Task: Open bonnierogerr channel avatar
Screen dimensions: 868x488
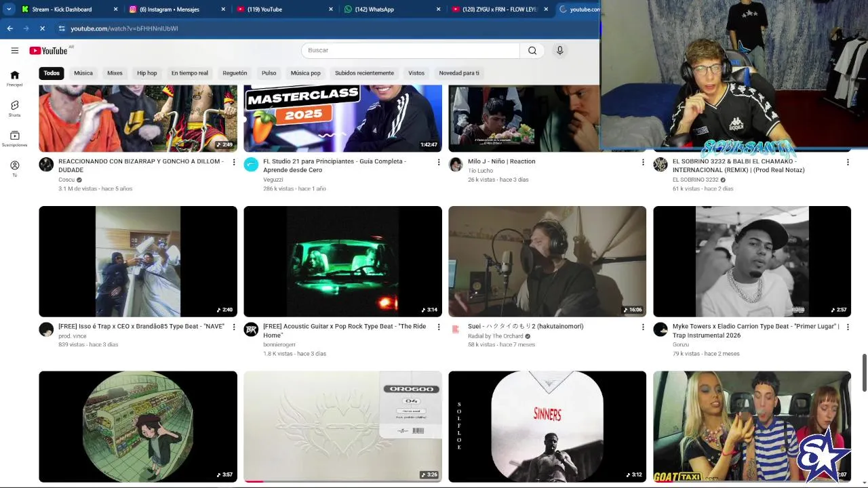Action: [251, 329]
